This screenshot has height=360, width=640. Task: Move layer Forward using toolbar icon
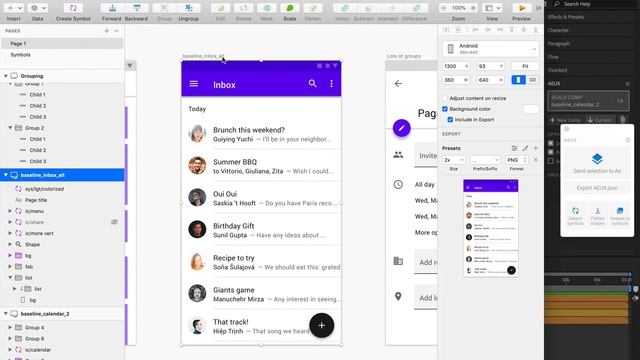[x=112, y=8]
